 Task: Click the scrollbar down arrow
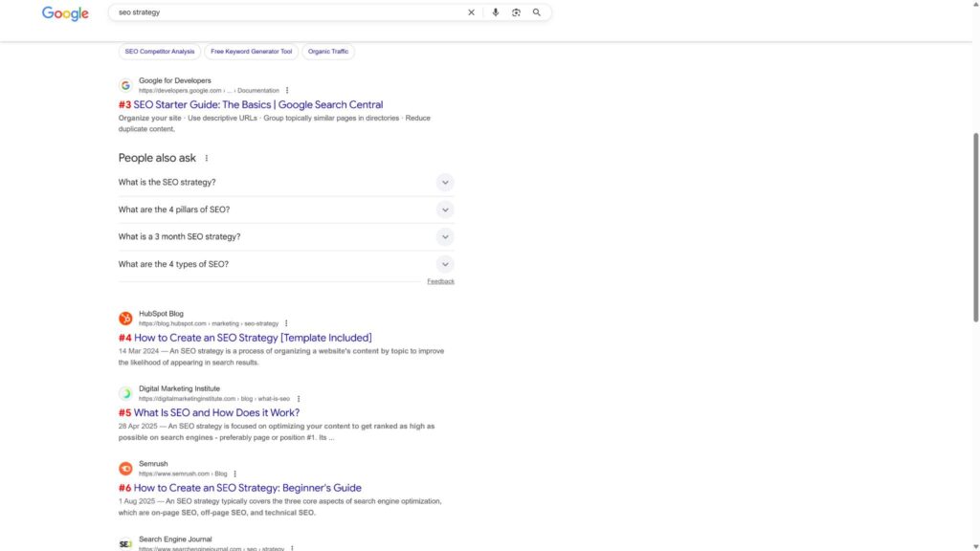click(975, 547)
